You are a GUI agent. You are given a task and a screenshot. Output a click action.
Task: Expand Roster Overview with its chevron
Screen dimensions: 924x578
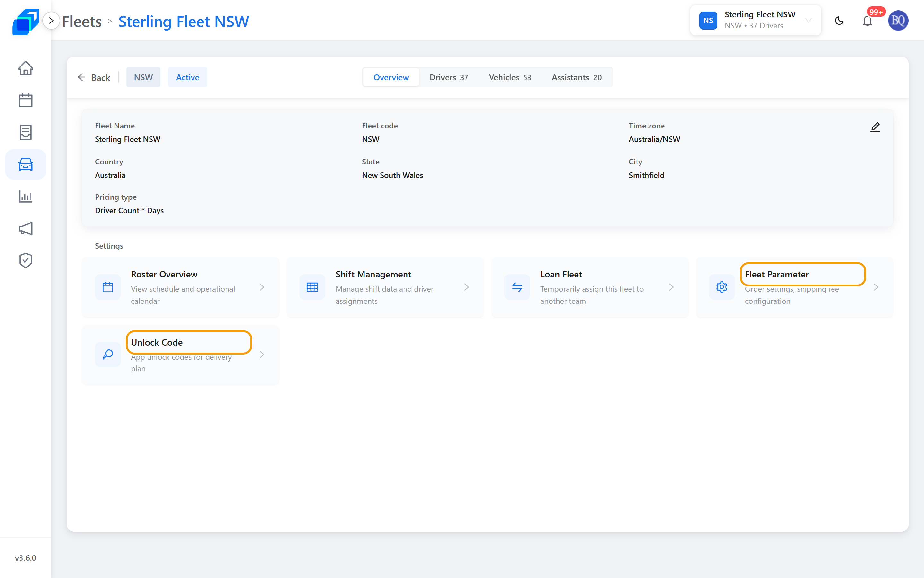[x=262, y=287]
